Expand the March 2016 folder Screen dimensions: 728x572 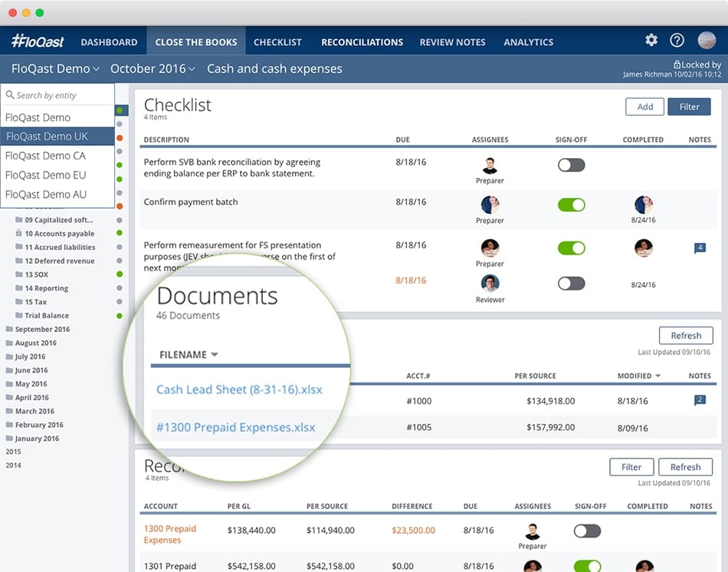point(30,411)
